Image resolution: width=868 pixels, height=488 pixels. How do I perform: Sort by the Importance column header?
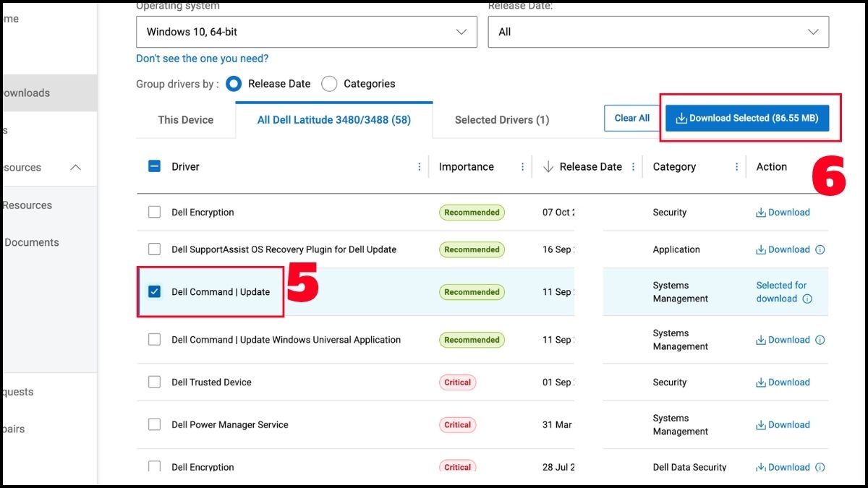(467, 166)
